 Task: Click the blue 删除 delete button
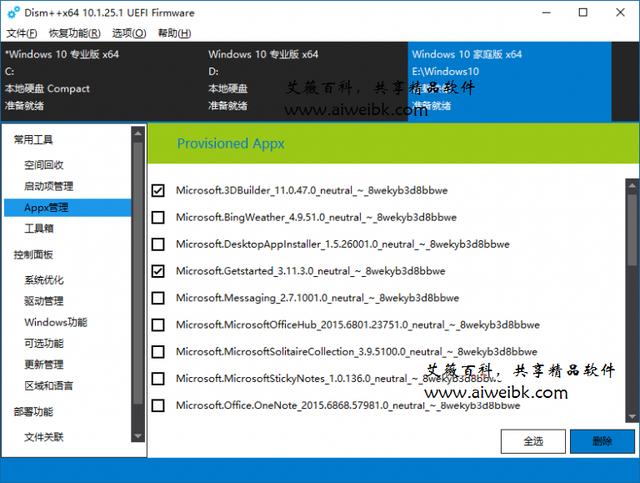602,441
